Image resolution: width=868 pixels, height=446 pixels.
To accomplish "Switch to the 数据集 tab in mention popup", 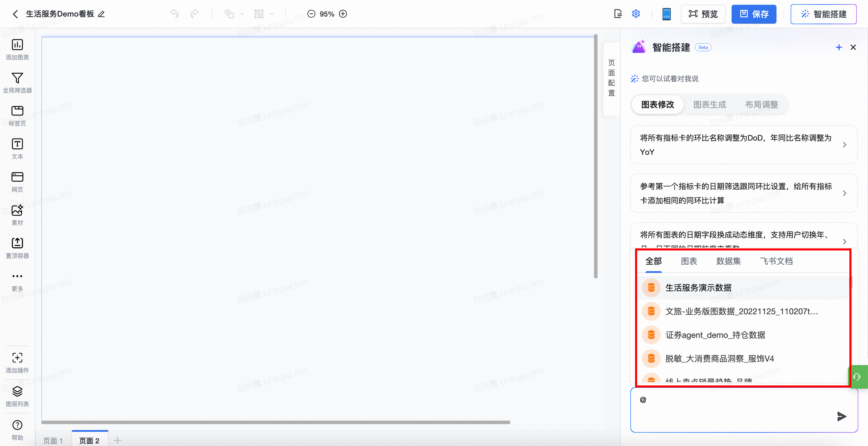I will click(x=728, y=261).
